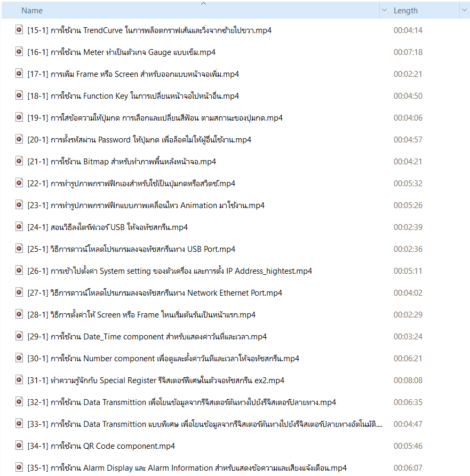This screenshot has width=470, height=476.
Task: Click the mp4 icon beside [20-1] Password file
Action: click(x=19, y=139)
